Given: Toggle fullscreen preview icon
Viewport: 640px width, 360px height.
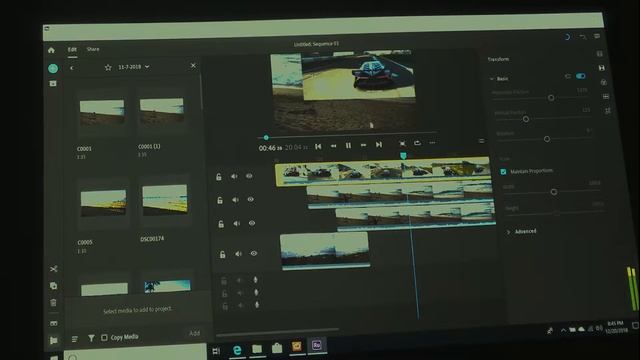Looking at the screenshot, I should pyautogui.click(x=402, y=143).
